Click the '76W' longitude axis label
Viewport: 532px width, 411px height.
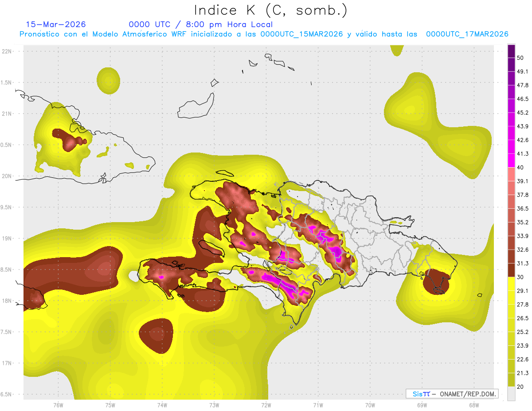(x=58, y=405)
